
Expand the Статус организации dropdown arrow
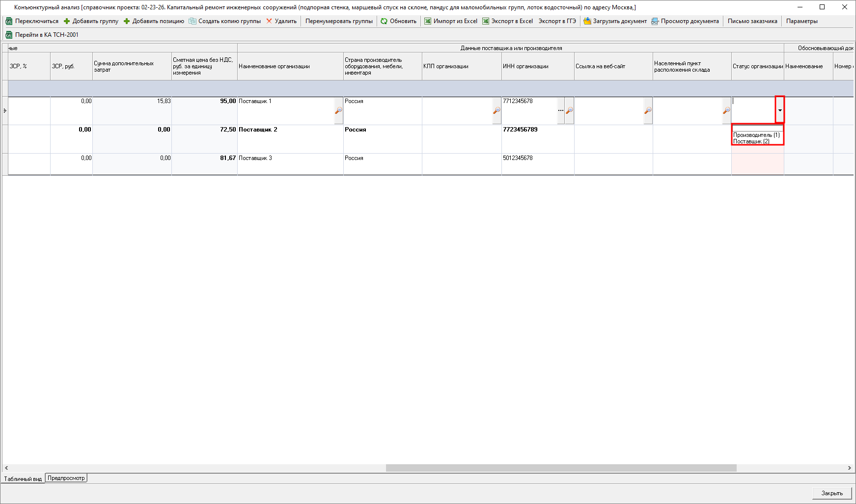tap(779, 110)
